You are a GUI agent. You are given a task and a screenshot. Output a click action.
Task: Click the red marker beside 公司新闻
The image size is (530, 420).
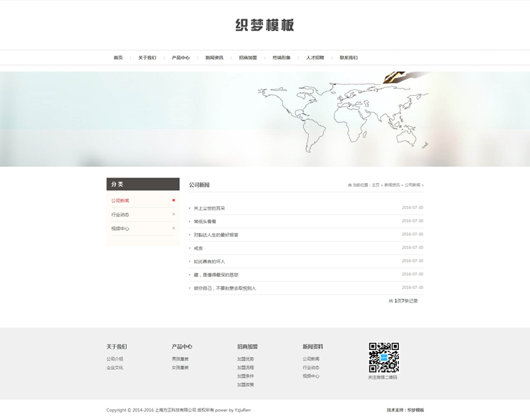coord(173,200)
